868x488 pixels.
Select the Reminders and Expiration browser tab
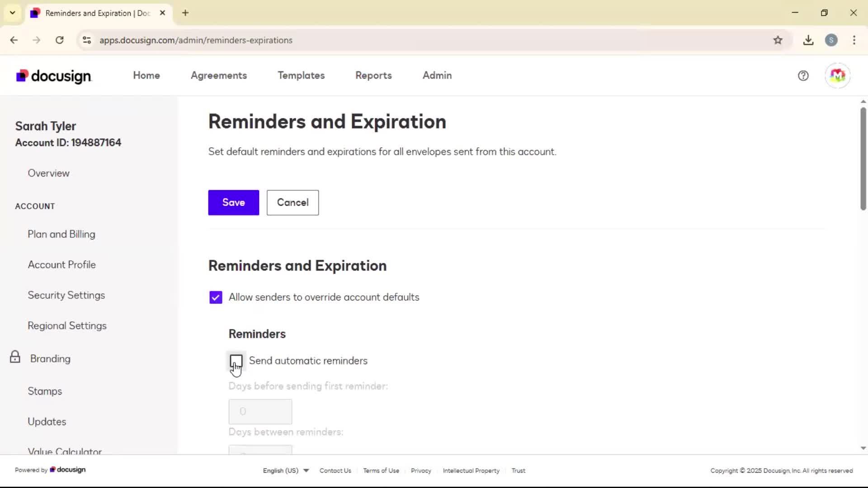click(98, 13)
